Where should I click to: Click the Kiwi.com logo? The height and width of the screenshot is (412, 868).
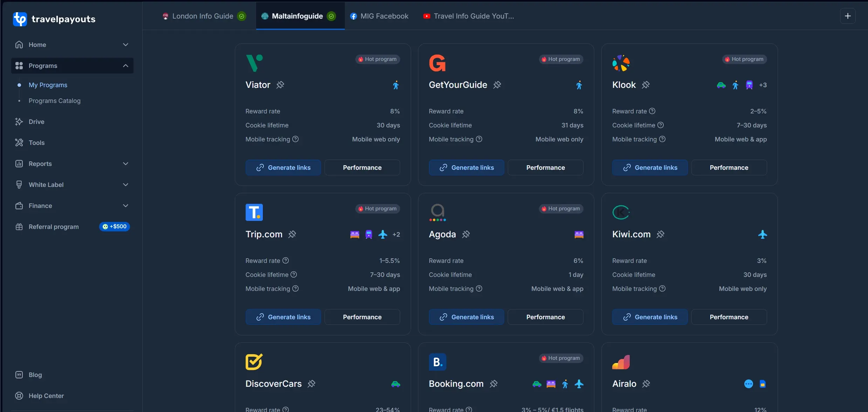pyautogui.click(x=621, y=212)
